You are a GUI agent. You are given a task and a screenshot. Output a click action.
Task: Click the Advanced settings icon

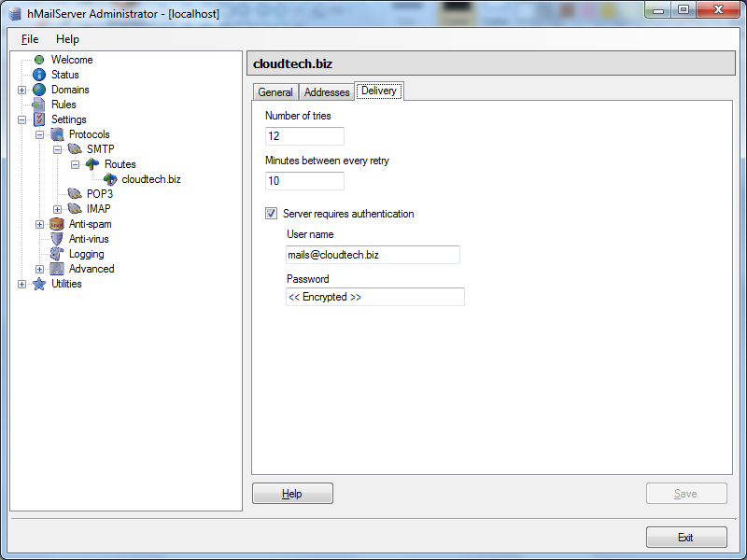coord(57,269)
